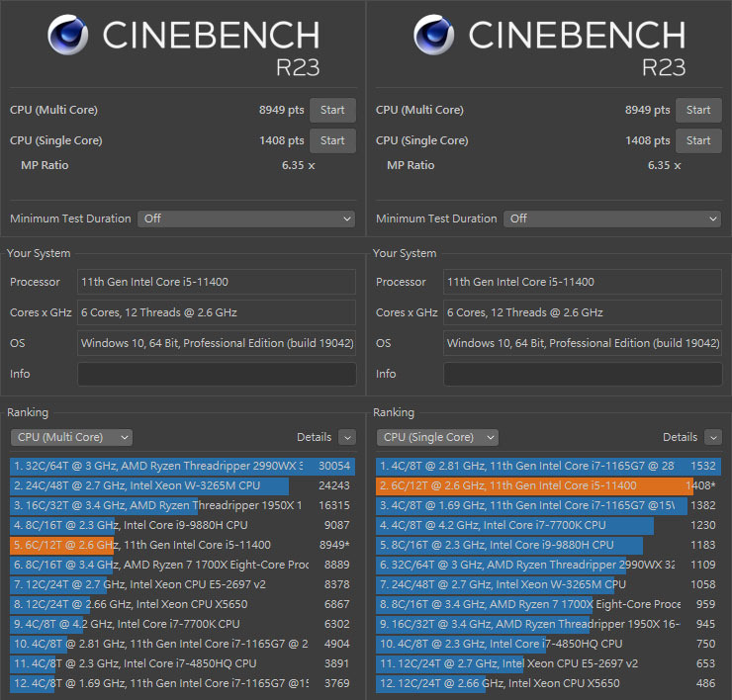This screenshot has height=700, width=732.
Task: Select the Threadripper 1950X row scoring 16315
Action: [183, 505]
